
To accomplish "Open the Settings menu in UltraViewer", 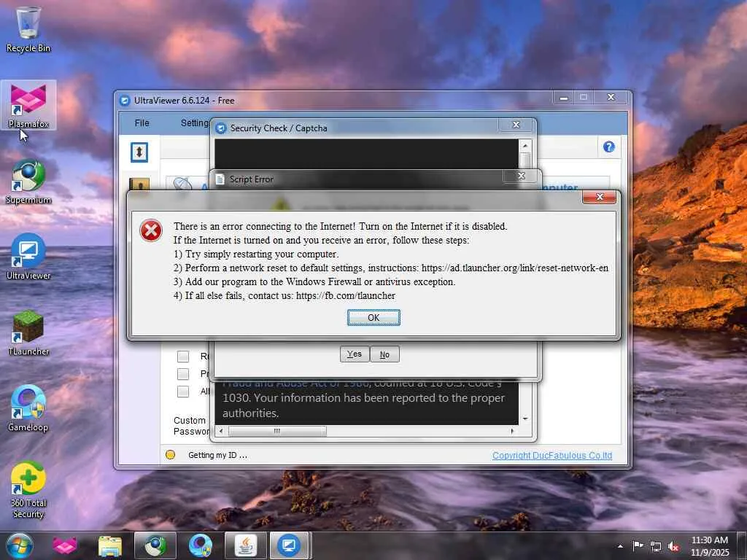I will [x=194, y=122].
